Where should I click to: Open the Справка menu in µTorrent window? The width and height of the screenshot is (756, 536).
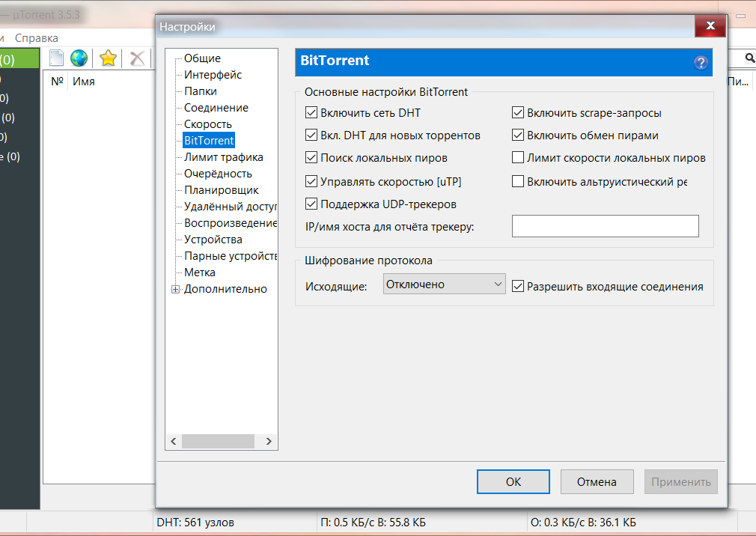point(37,38)
